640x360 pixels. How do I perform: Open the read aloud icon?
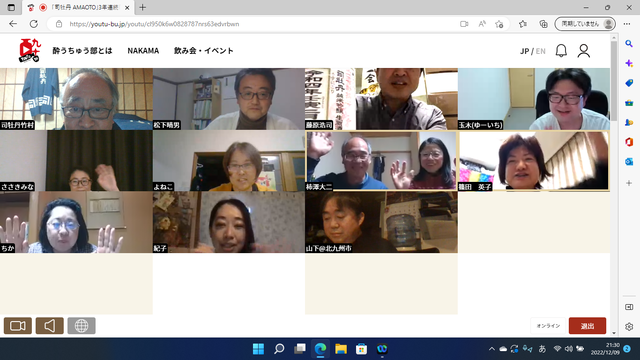click(482, 24)
